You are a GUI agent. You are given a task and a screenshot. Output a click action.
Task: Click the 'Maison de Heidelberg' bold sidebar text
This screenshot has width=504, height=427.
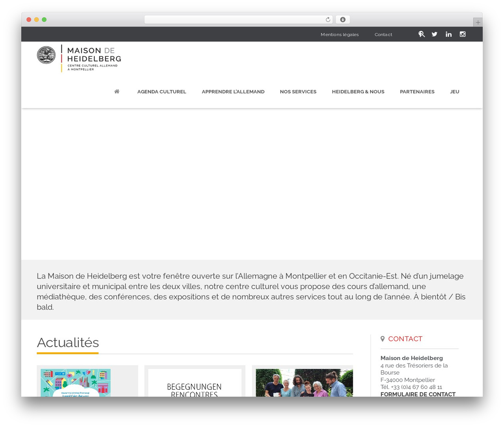411,358
